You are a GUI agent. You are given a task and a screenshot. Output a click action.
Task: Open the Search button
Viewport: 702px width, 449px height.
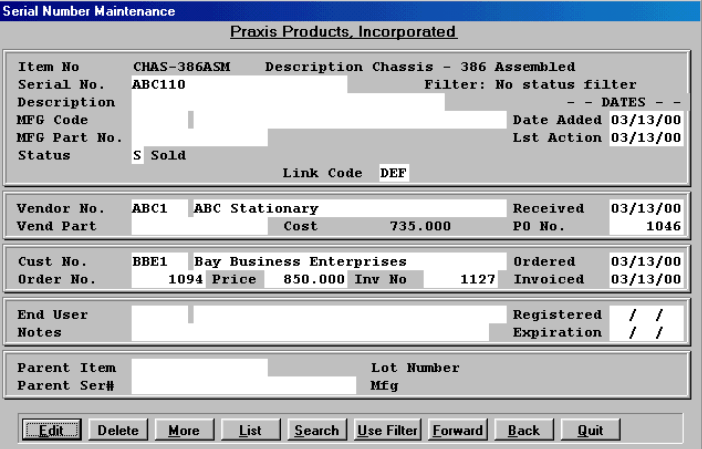tap(316, 430)
